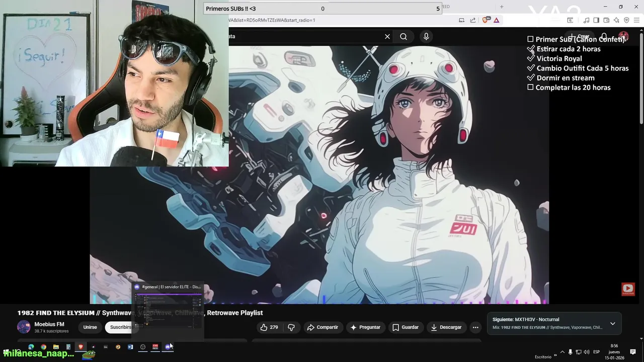Viewport: 644px width, 362px height.
Task: Expand the hidden system tray icons chevron
Action: pos(562,352)
